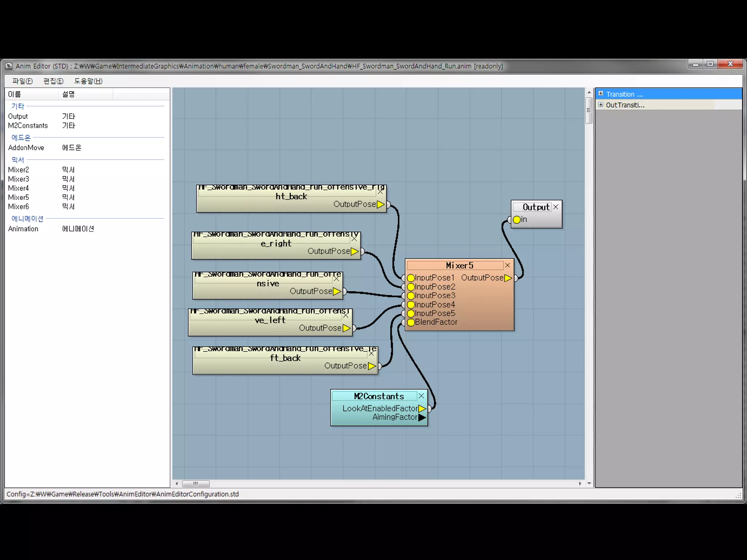
Task: Open the 도움말(H) help menu
Action: tap(88, 81)
